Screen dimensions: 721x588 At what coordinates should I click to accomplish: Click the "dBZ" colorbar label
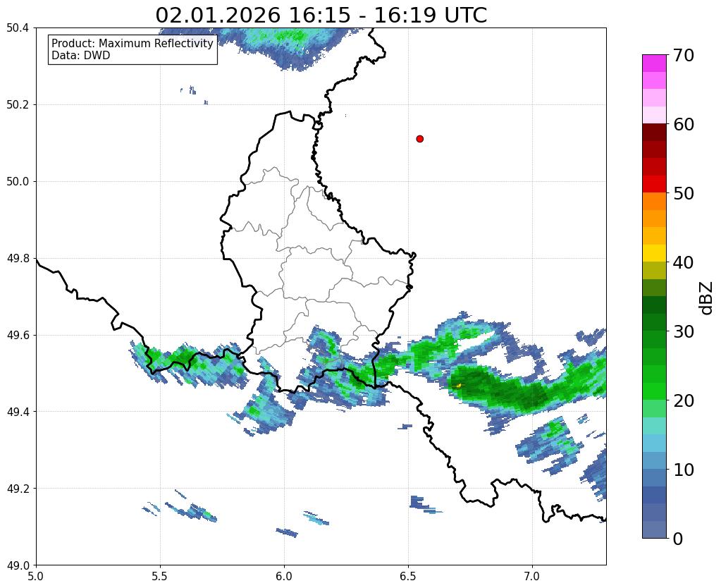[x=707, y=298]
